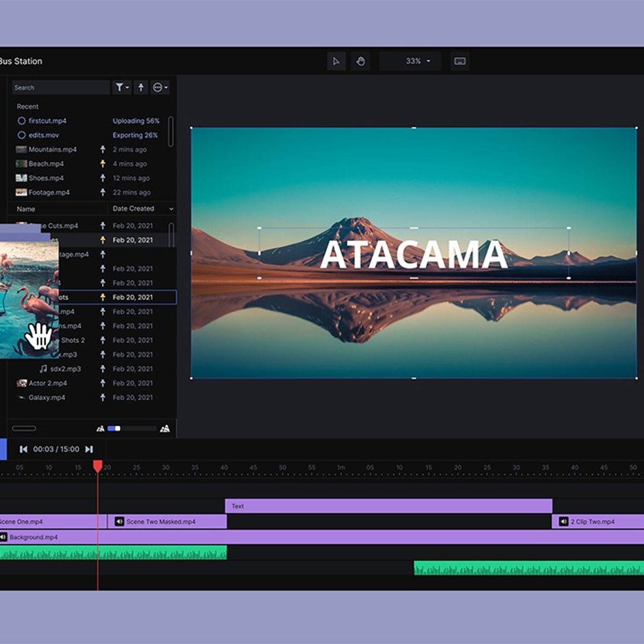Open the filter dropdown in media panel
644x644 pixels.
(x=122, y=87)
